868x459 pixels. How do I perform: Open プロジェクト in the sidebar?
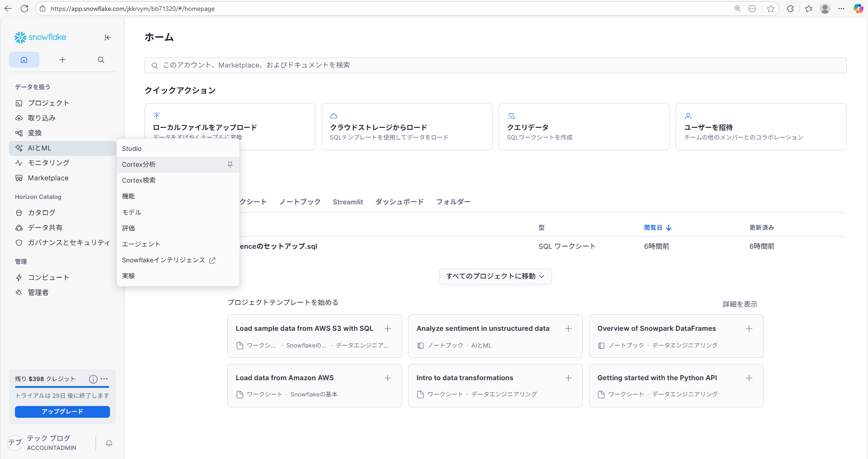62,103
